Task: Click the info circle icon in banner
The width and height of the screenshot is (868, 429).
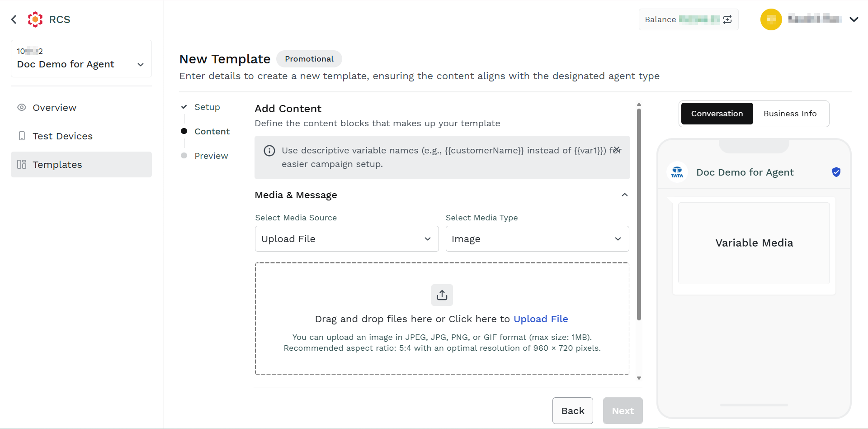Action: tap(269, 151)
